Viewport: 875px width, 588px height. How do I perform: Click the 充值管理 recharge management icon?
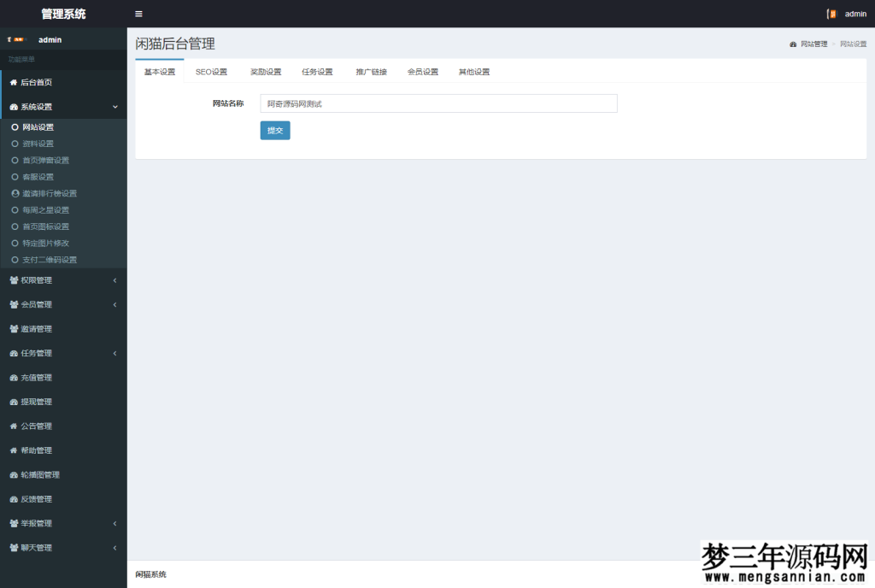(12, 377)
